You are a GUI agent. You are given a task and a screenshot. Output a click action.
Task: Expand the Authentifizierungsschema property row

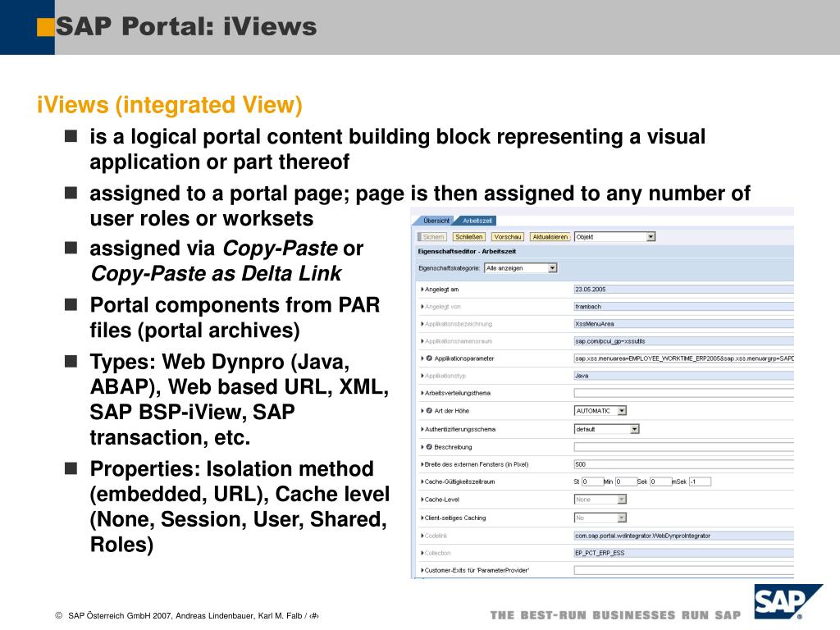click(x=422, y=429)
